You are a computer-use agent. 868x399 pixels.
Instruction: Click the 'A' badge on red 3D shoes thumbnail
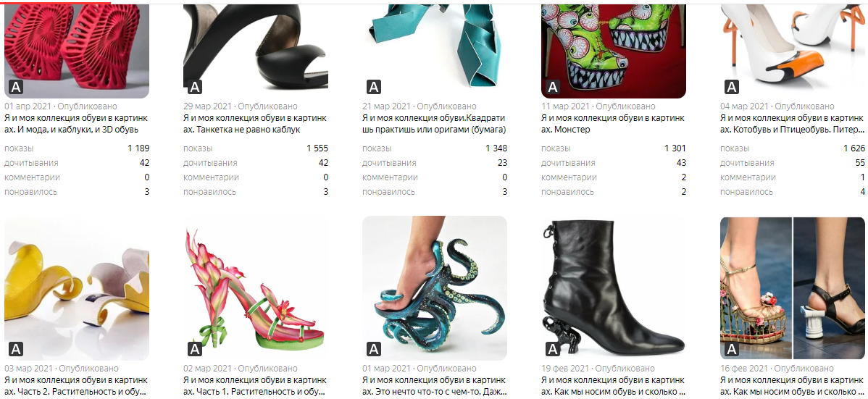tap(15, 87)
